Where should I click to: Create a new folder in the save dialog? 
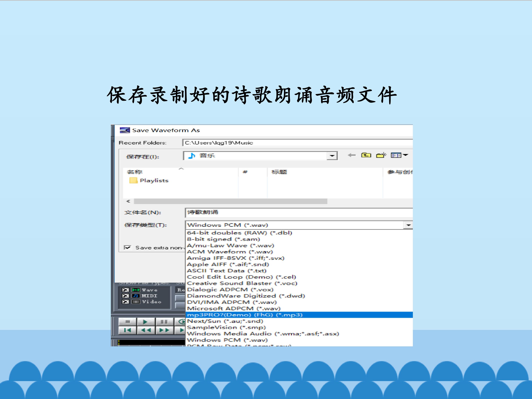(381, 155)
